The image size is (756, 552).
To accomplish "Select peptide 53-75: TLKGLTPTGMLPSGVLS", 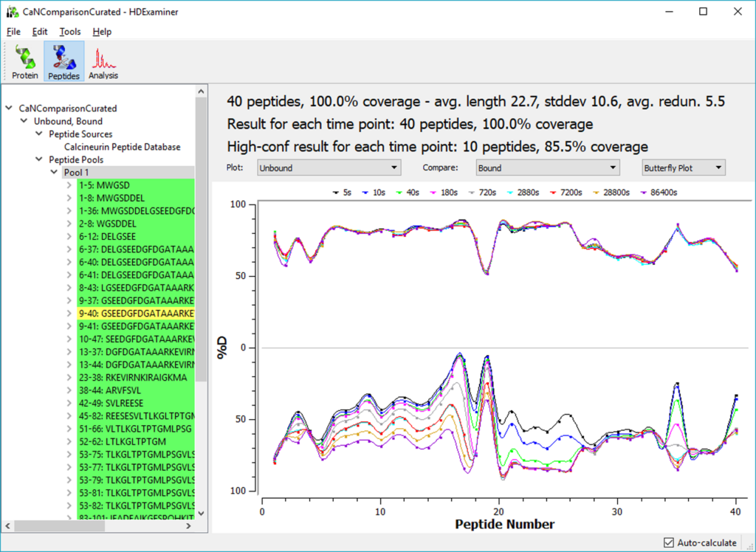I will pos(136,454).
